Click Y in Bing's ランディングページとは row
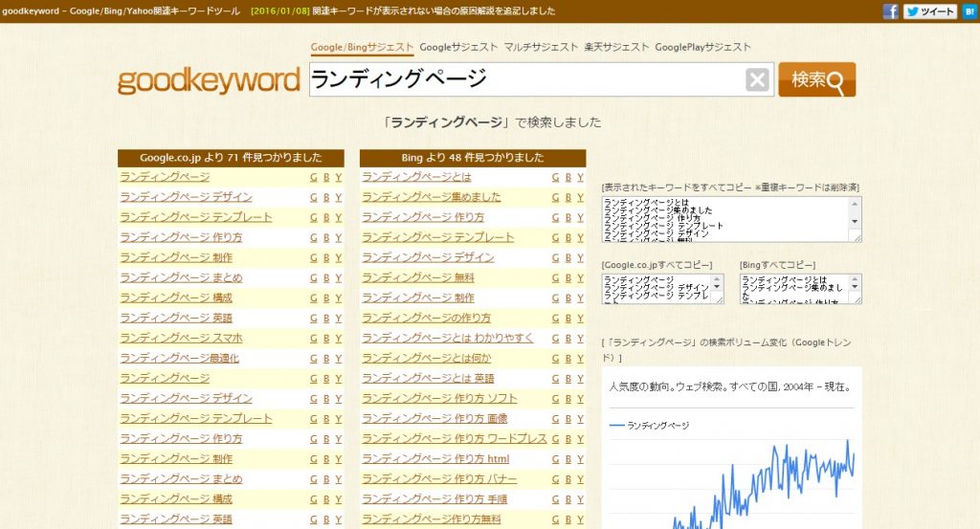The height and width of the screenshot is (529, 980). pyautogui.click(x=580, y=177)
